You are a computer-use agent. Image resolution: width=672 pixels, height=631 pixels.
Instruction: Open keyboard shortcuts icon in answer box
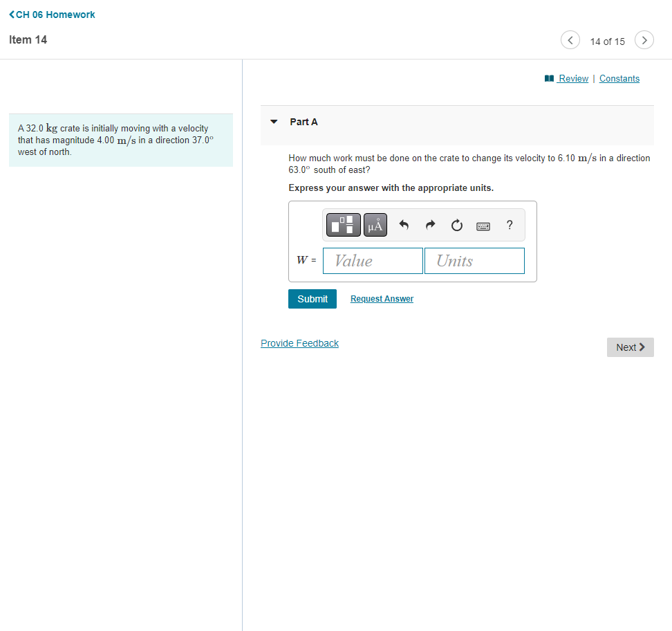click(x=483, y=226)
